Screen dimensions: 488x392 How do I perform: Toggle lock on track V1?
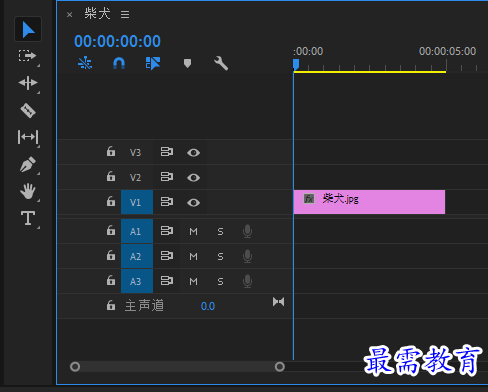pyautogui.click(x=111, y=201)
